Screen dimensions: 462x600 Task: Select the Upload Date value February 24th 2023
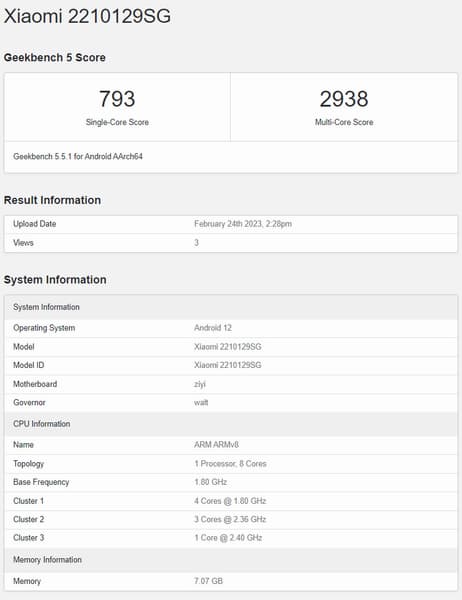pos(243,224)
